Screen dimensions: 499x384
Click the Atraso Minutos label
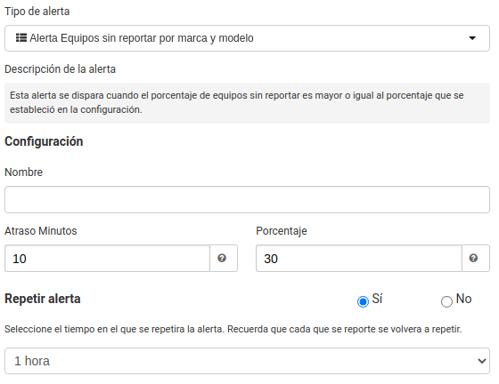(41, 231)
